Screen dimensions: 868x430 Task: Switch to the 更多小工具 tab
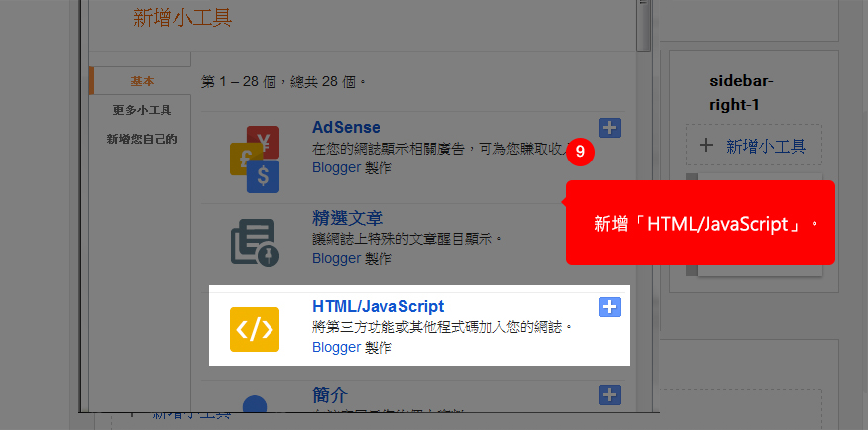tap(142, 110)
